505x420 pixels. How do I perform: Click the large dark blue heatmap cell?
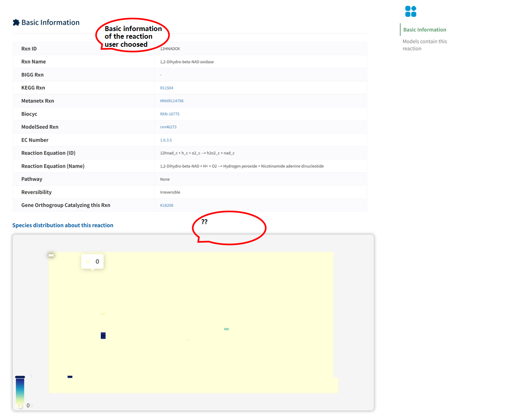point(103,336)
